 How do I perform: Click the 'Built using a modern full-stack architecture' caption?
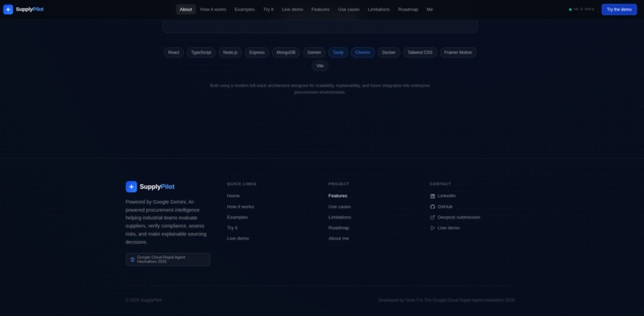click(320, 89)
